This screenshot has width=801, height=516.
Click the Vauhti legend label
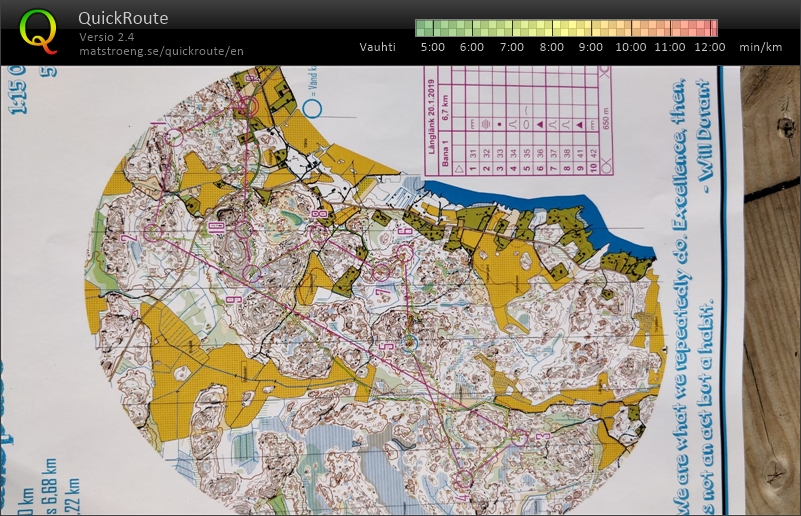click(x=378, y=47)
